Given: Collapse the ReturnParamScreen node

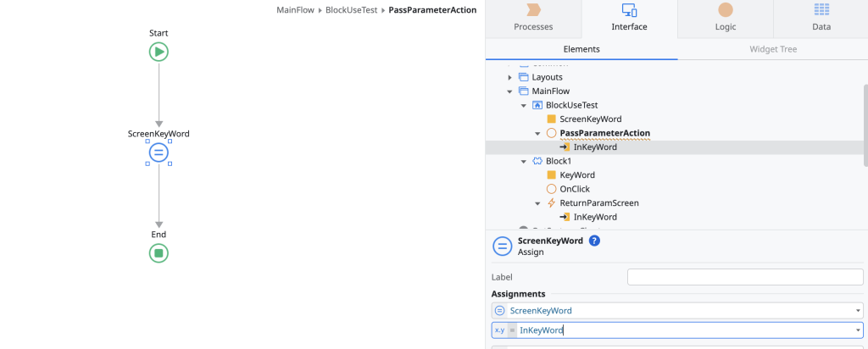Looking at the screenshot, I should point(537,203).
